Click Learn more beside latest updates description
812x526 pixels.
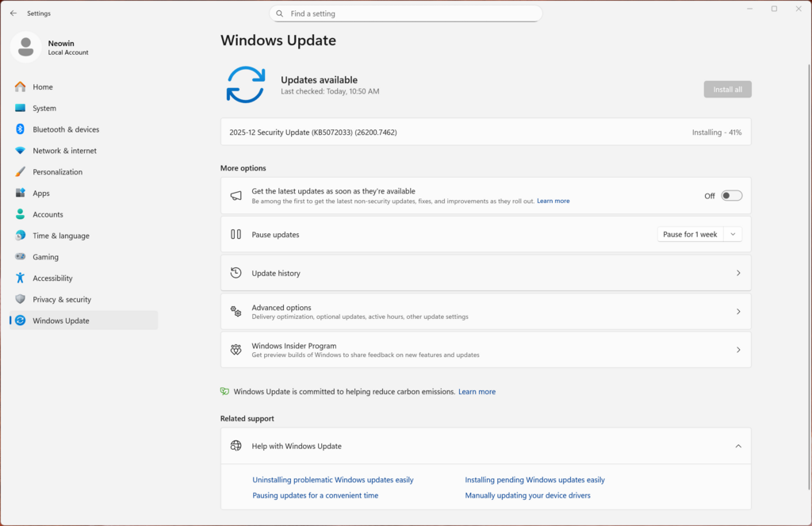[x=553, y=201]
